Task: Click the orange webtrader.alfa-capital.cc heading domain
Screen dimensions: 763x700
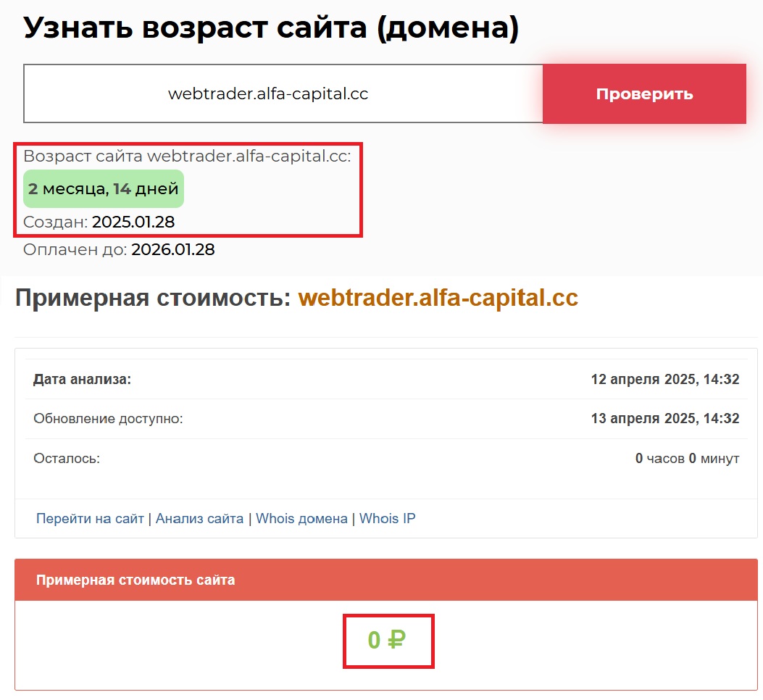Action: (x=438, y=299)
